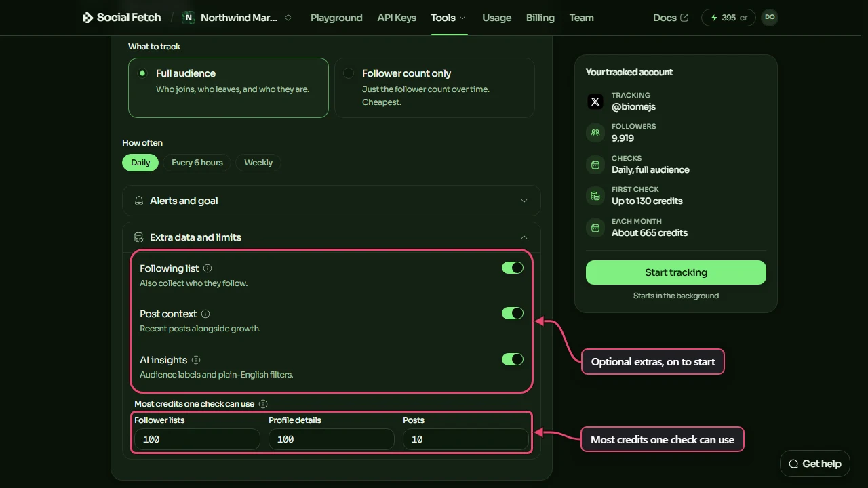Screen dimensions: 868x488
Task: Go to the Team tab
Action: click(x=581, y=18)
